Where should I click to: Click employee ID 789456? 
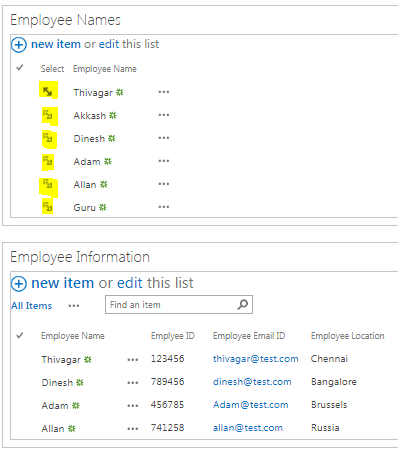(x=167, y=382)
